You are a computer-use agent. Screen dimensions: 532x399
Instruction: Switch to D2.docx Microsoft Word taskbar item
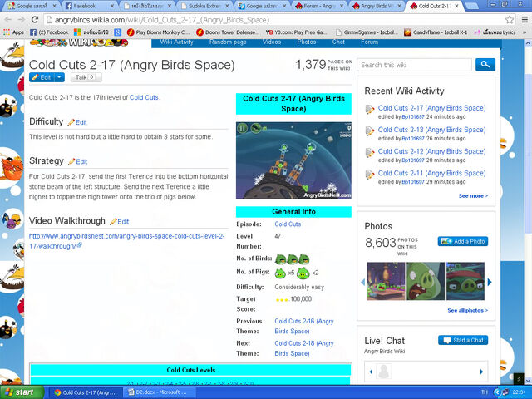coord(157,392)
